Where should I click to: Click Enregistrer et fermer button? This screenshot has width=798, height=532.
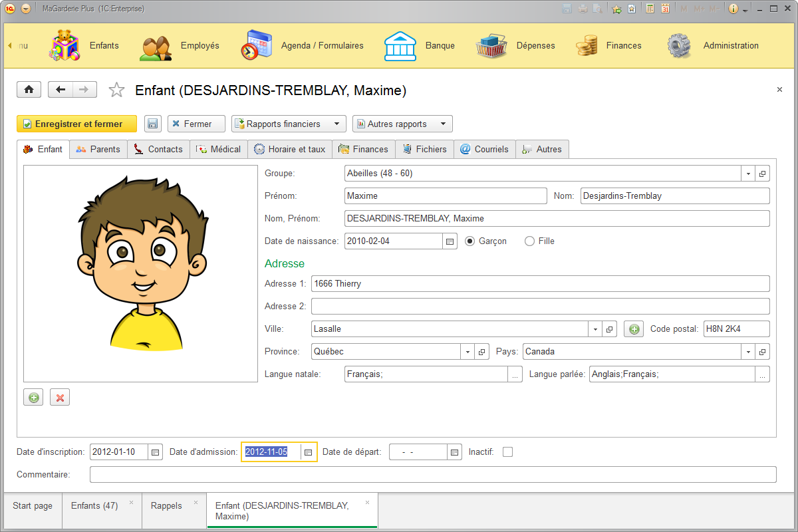[x=76, y=124]
